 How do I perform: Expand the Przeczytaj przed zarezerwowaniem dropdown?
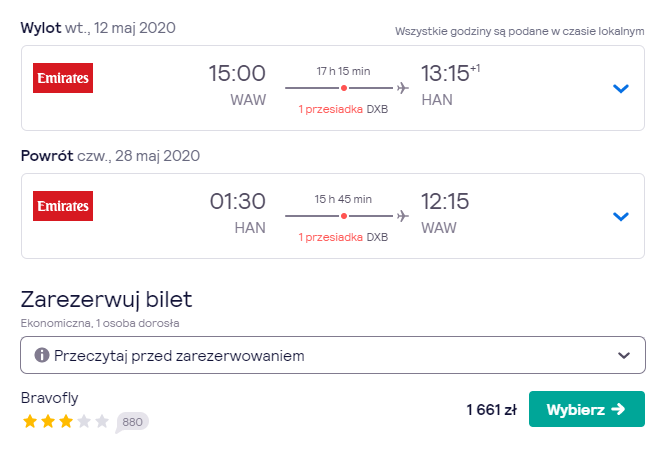333,355
